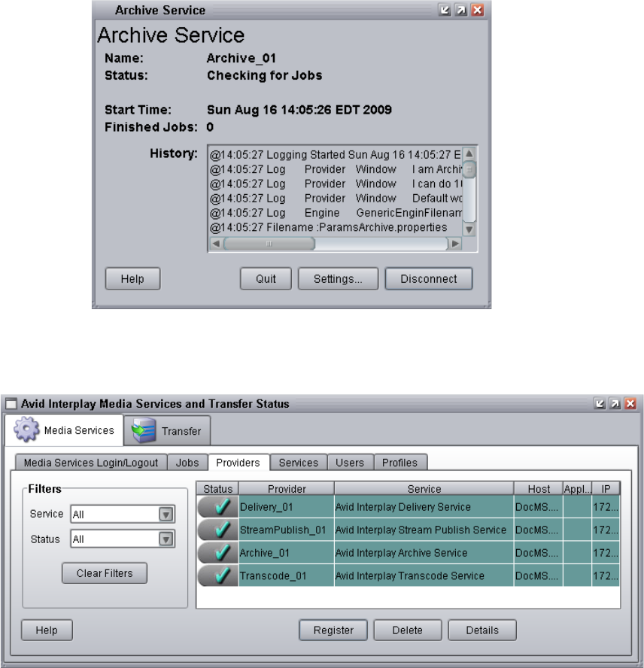Click History horizontal scrollbar right arrow

pyautogui.click(x=455, y=244)
